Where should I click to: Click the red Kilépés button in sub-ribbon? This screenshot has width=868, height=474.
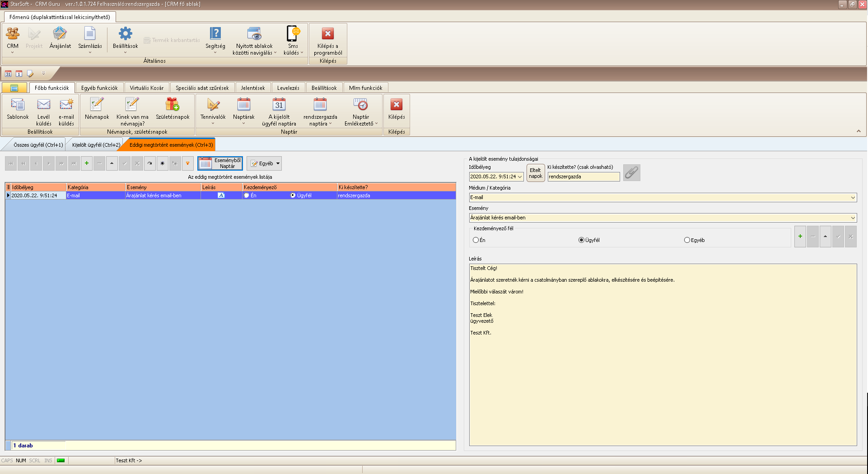click(397, 109)
